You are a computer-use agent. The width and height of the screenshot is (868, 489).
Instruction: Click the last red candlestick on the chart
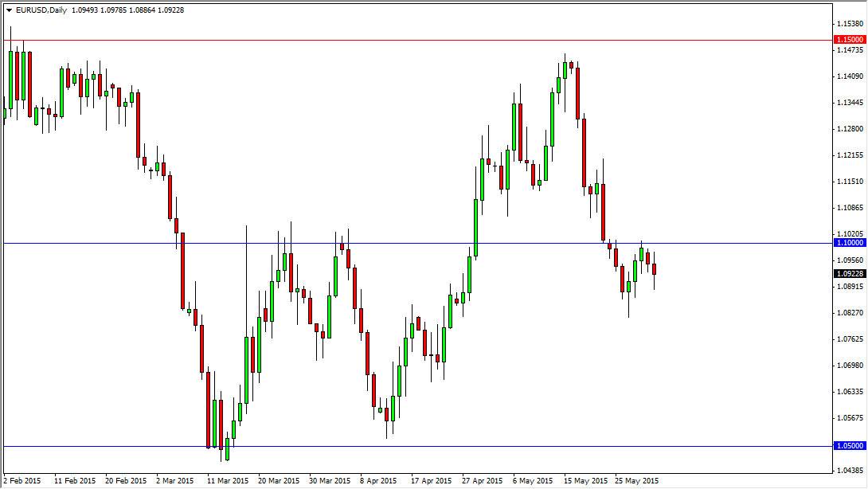click(x=655, y=269)
